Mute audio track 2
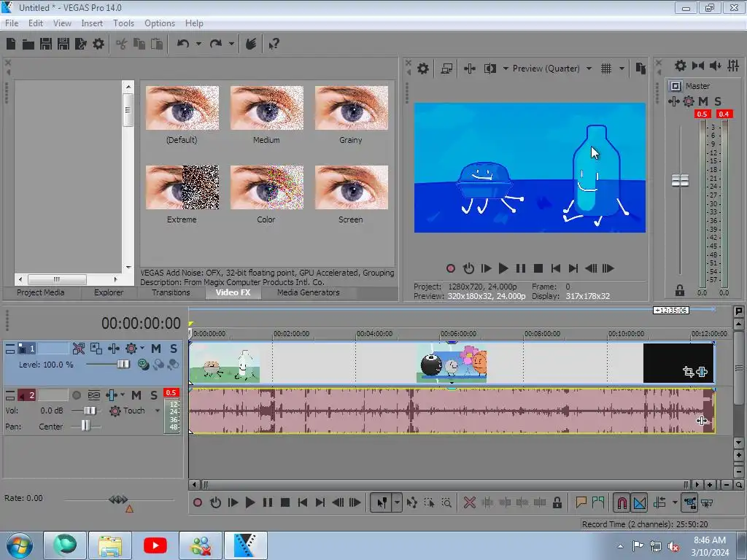The height and width of the screenshot is (560, 747). click(136, 395)
